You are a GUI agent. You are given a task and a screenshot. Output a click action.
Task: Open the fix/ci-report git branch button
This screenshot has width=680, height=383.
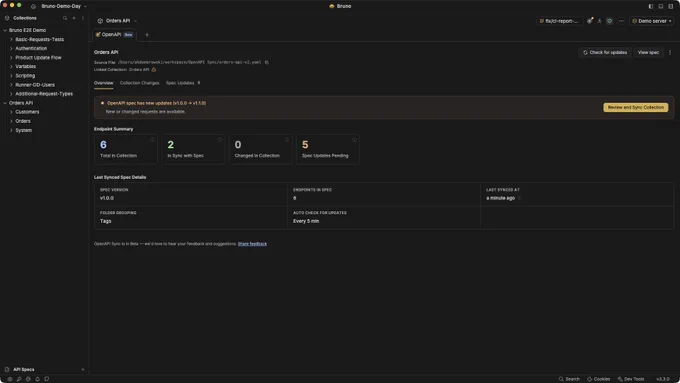point(559,21)
